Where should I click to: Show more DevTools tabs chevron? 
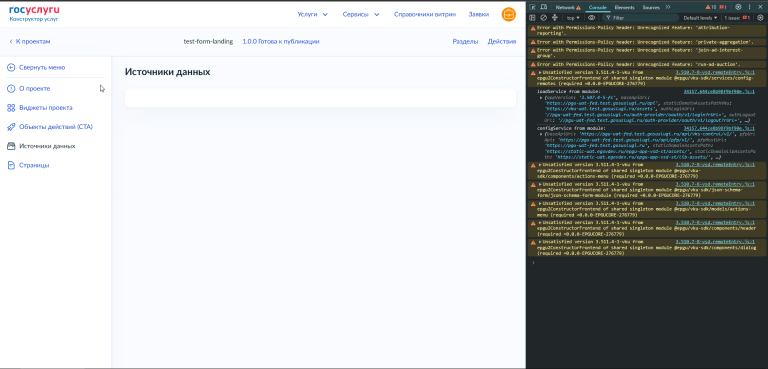coord(668,7)
